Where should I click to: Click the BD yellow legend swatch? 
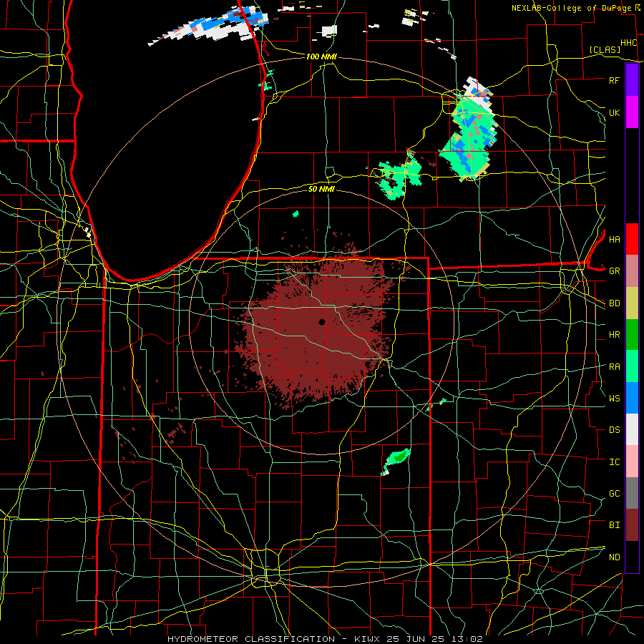pos(632,303)
